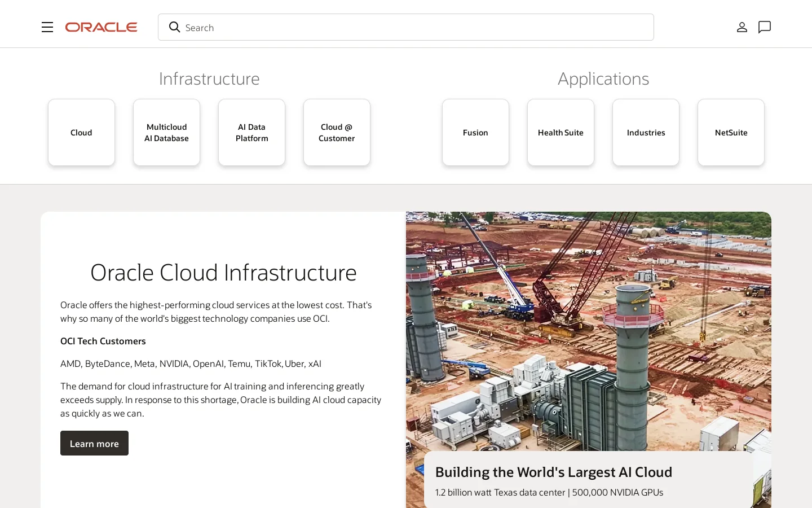Screen dimensions: 812x508
Task: Click the Infrastructure section heading
Action: pos(209,78)
